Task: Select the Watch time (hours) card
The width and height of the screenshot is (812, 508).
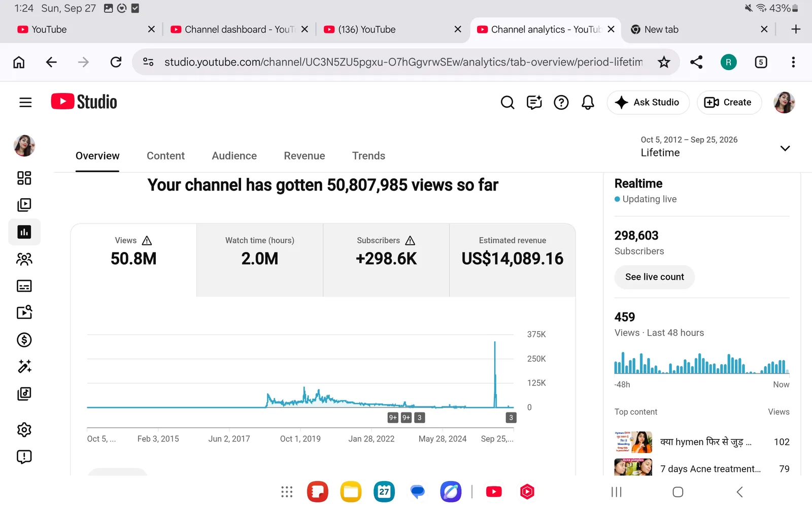Action: (260, 260)
